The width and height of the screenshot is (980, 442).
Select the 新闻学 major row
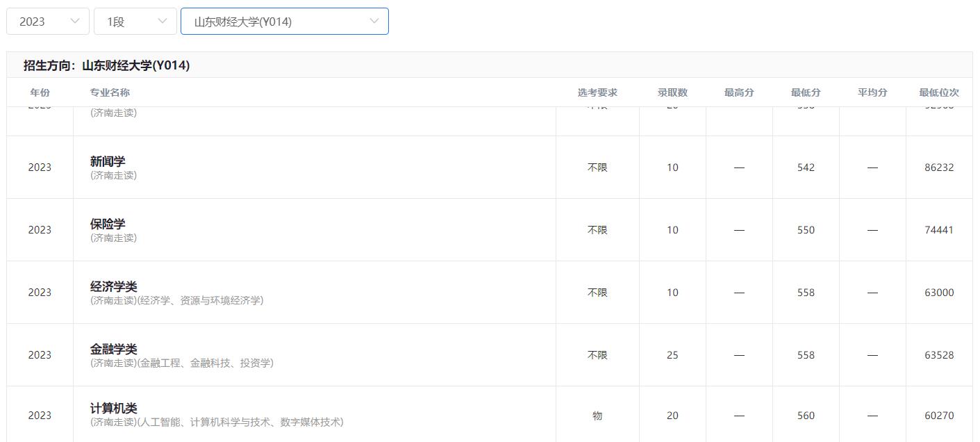tap(108, 161)
